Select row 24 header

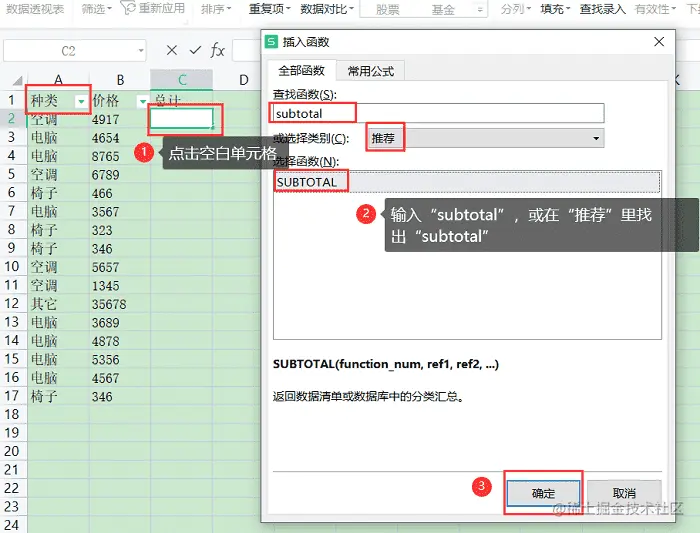point(12,525)
